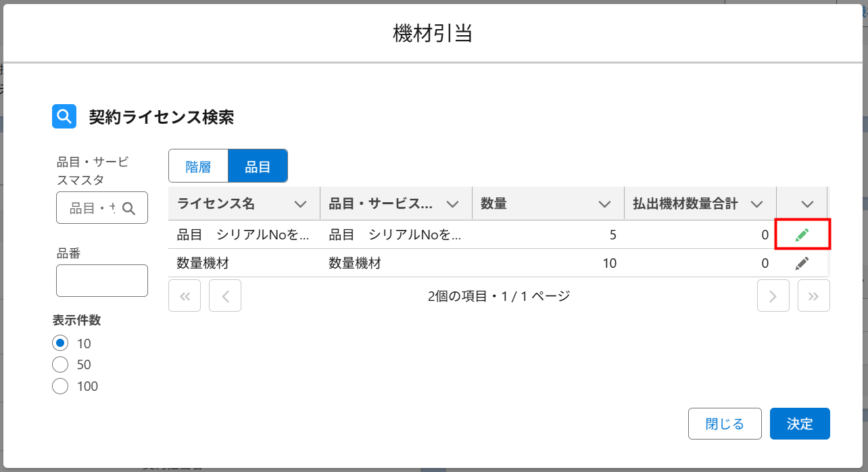Switch to the 品目 tab
Image resolution: width=868 pixels, height=472 pixels.
tap(258, 167)
